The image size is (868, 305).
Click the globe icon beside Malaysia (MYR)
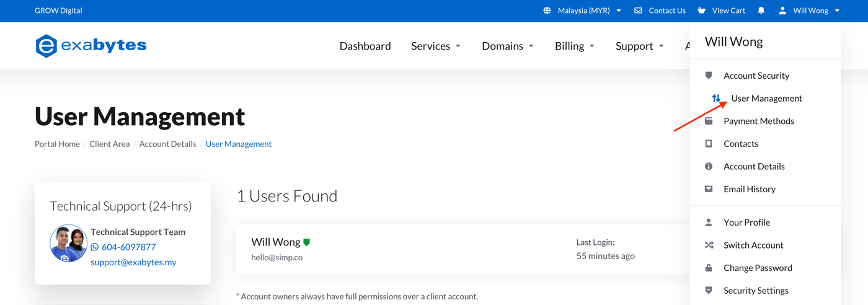(547, 11)
